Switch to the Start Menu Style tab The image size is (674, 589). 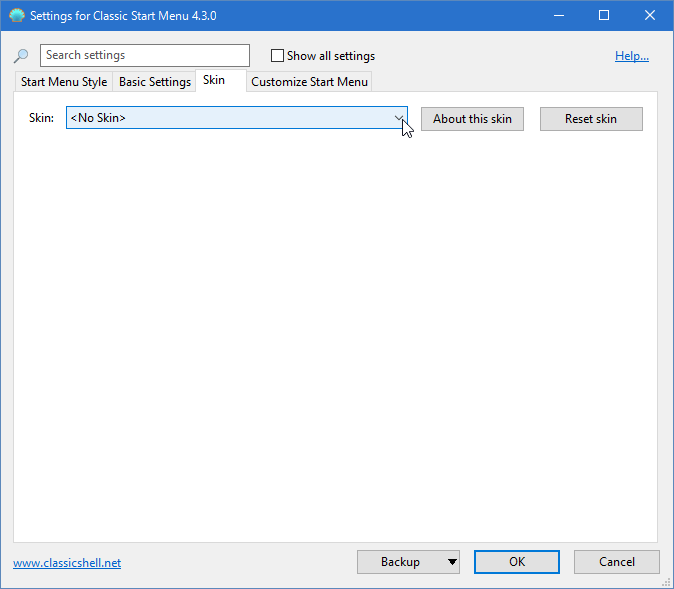point(64,82)
